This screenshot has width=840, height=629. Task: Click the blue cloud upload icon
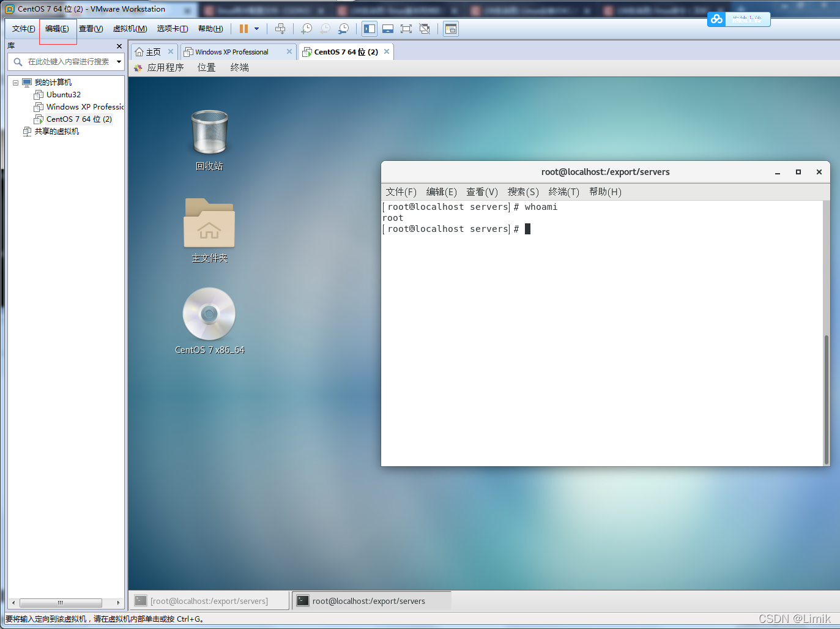point(716,19)
